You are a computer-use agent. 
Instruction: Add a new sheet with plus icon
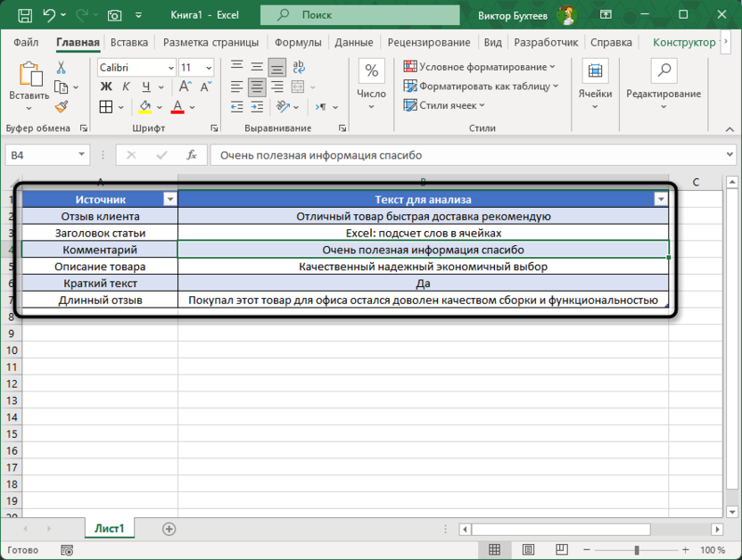169,529
